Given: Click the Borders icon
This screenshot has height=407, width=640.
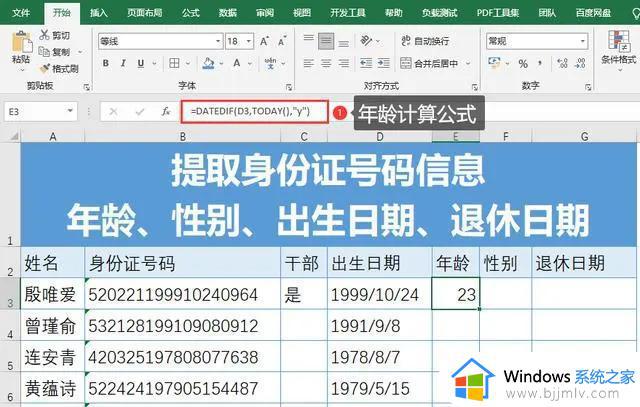Looking at the screenshot, I should coord(174,63).
